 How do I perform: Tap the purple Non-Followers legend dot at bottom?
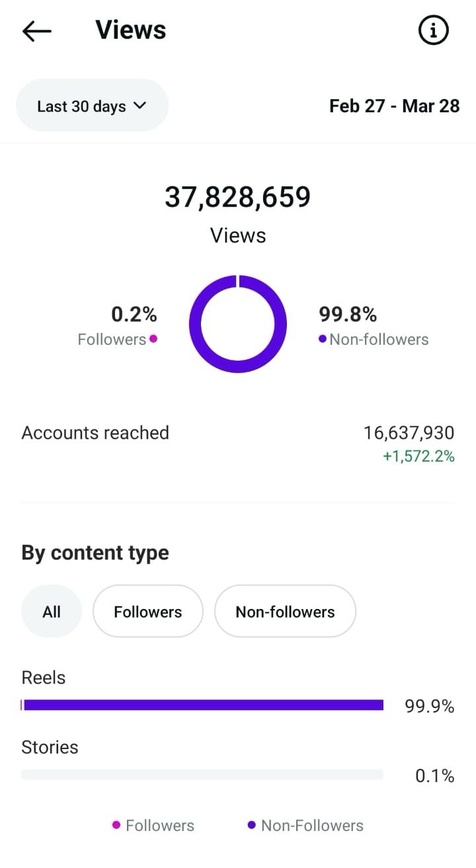pos(251,825)
